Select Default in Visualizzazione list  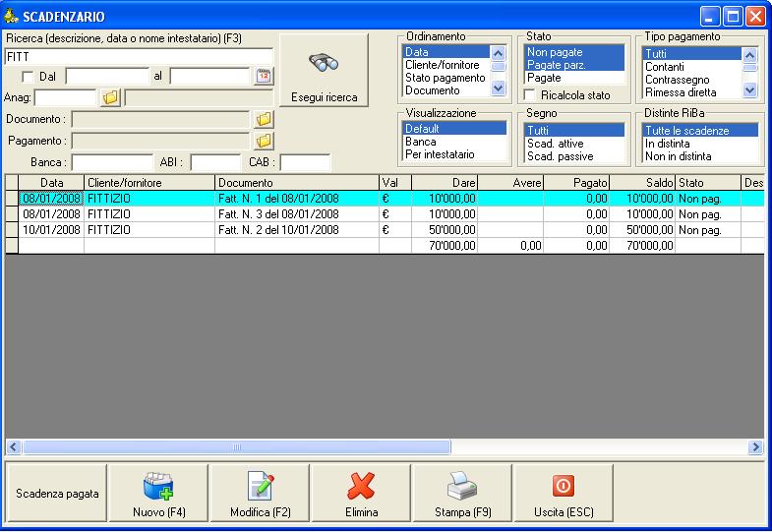click(x=454, y=129)
